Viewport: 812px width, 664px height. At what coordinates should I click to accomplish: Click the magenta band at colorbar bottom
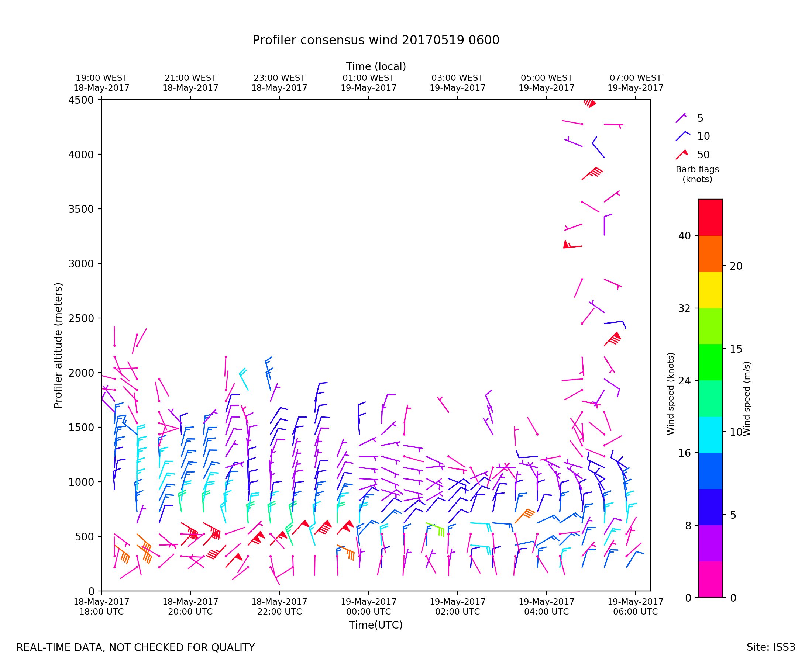(710, 579)
